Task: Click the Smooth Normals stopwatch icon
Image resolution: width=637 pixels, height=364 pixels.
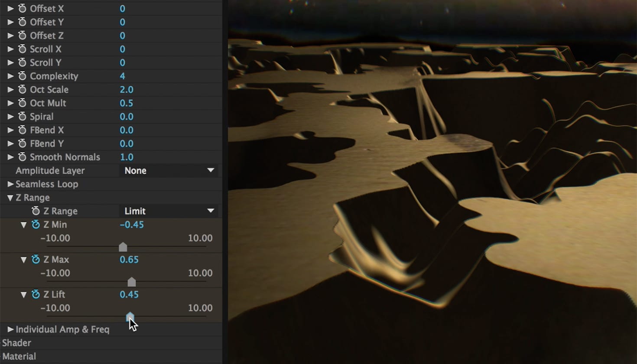Action: tap(22, 157)
